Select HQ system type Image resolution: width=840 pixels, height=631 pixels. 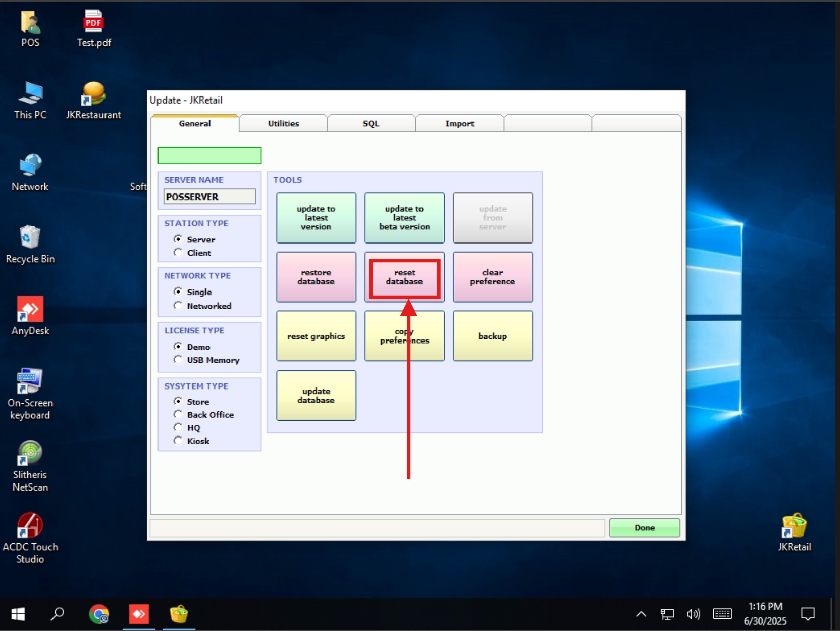(187, 428)
